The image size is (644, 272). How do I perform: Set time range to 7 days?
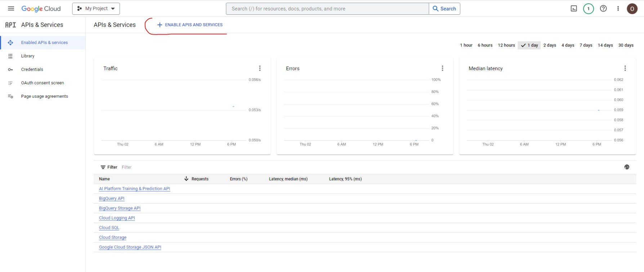586,45
